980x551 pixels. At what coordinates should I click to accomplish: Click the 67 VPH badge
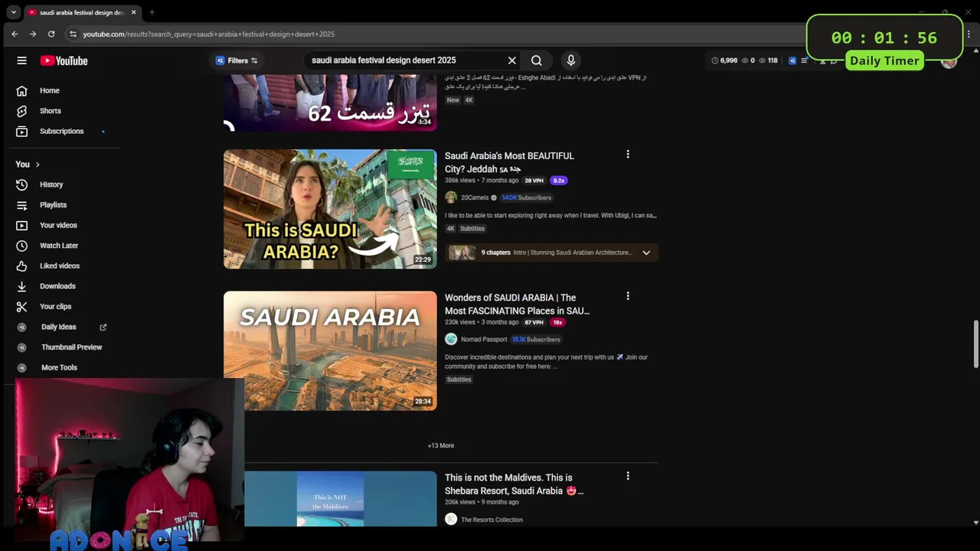point(534,322)
